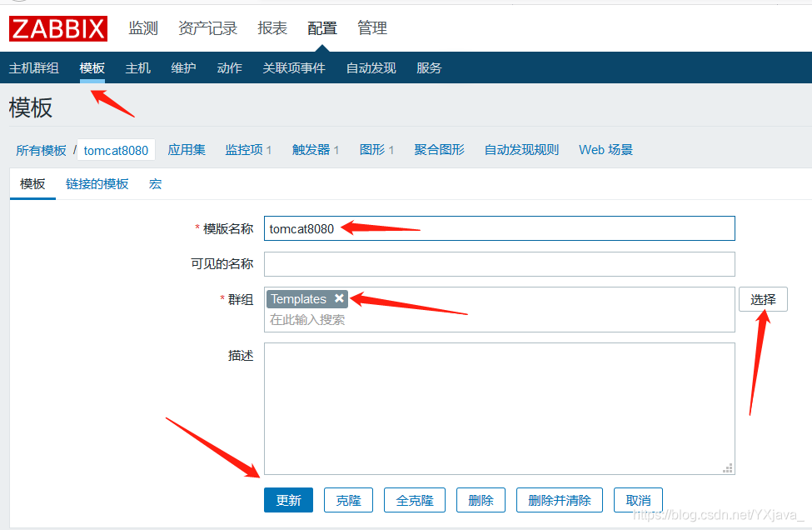The width and height of the screenshot is (812, 530).
Task: Focus the 可见的名称 input field
Action: [x=499, y=264]
